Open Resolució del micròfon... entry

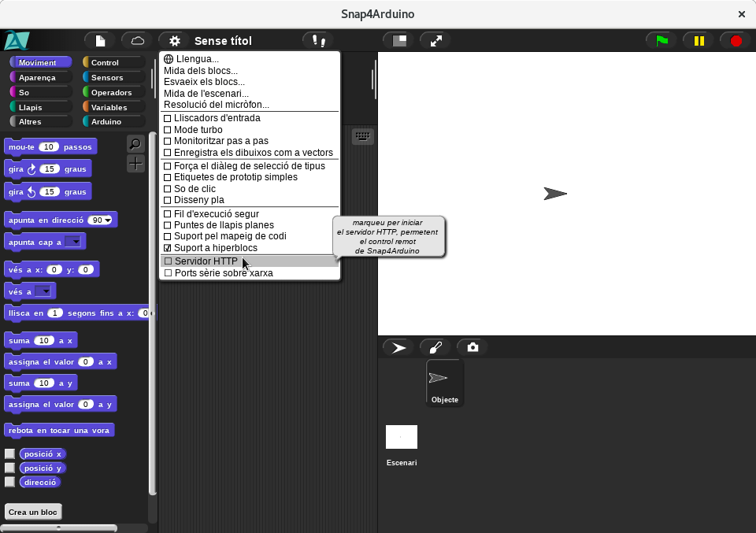click(x=250, y=105)
